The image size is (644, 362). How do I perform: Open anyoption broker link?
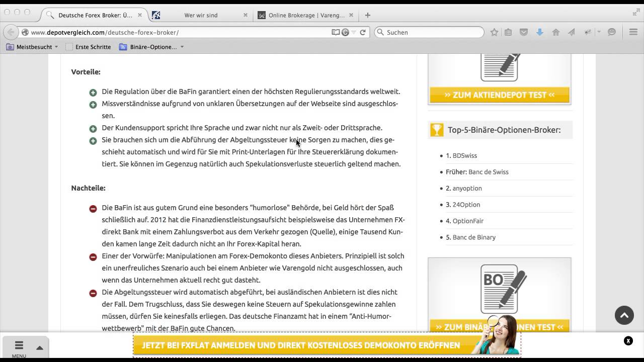(467, 188)
